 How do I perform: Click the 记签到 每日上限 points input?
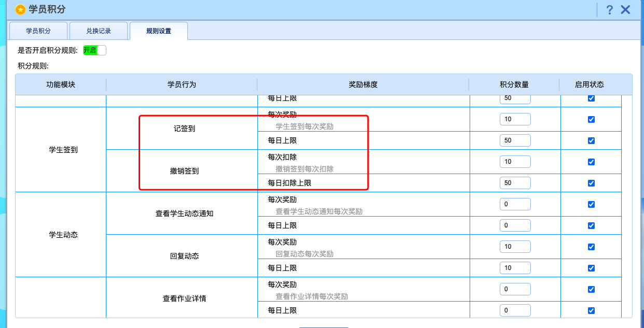click(x=515, y=140)
